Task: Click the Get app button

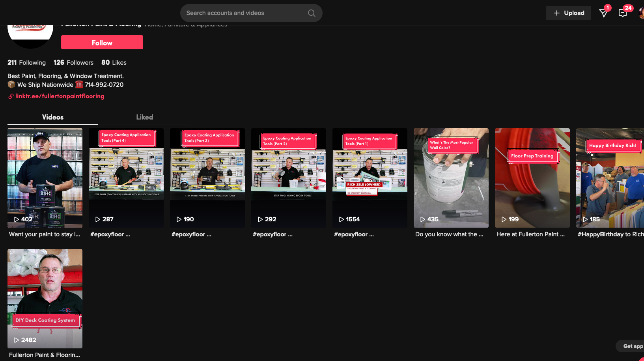Action: point(630,346)
